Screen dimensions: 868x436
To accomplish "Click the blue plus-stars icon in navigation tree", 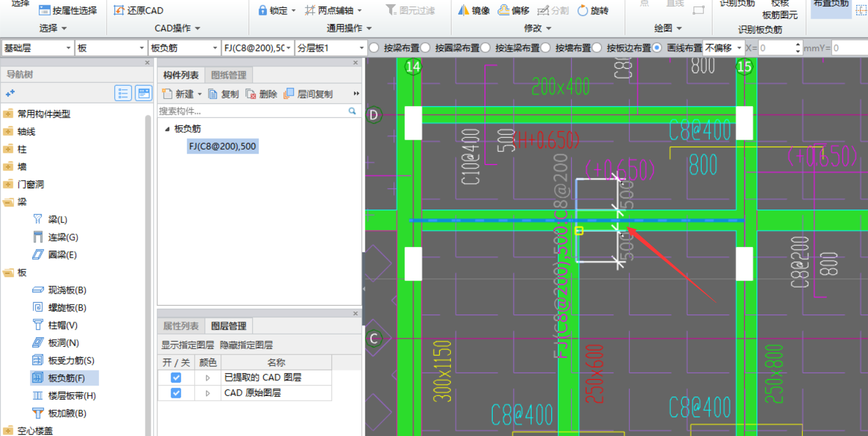I will [x=10, y=93].
